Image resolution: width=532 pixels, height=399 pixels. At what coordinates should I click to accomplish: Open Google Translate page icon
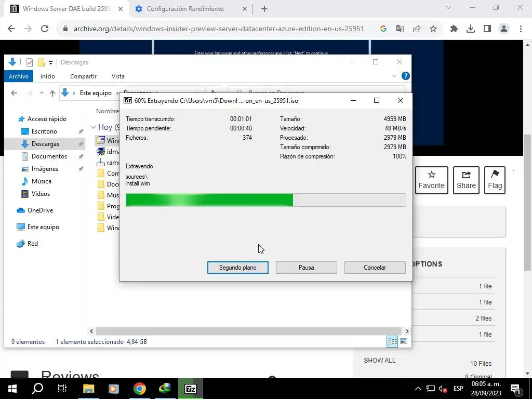[400, 29]
